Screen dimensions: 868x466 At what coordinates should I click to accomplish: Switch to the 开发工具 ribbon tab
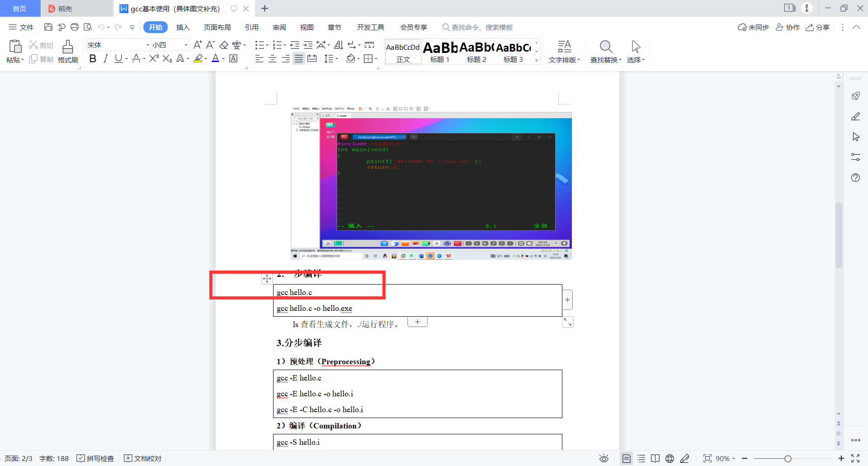click(370, 27)
